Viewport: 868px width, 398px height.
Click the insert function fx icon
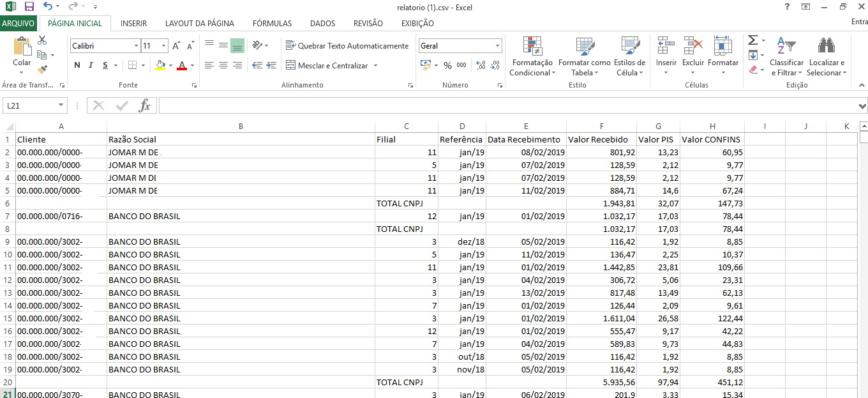pos(145,106)
